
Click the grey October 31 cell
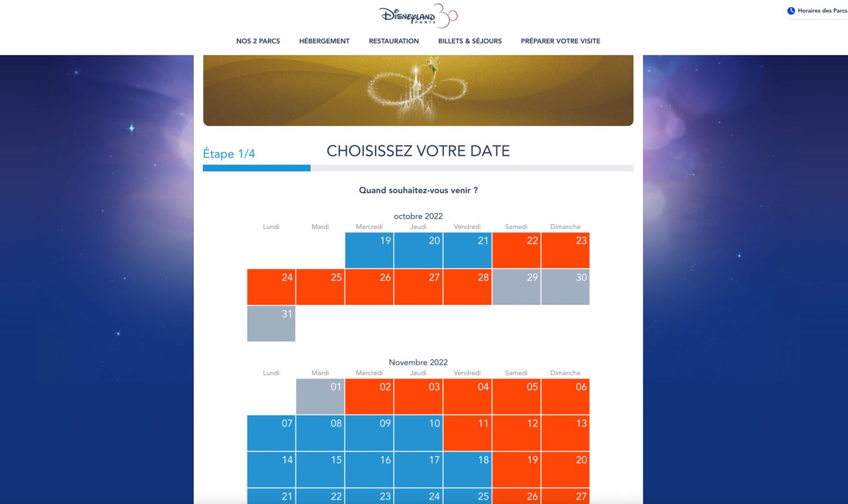coord(271,323)
